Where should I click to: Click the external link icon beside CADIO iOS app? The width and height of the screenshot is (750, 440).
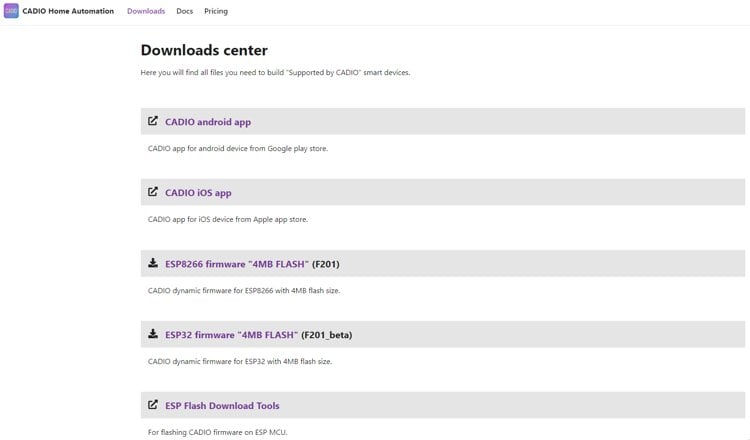(x=153, y=192)
